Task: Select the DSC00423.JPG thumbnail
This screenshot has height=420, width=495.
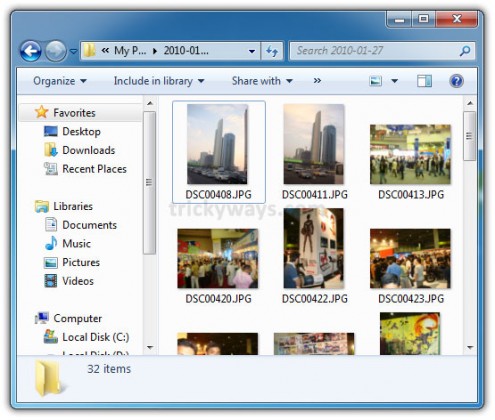Action: [410, 258]
